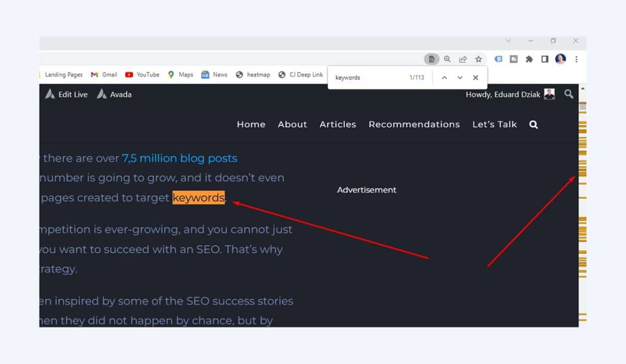
Task: Click the Chrome profile avatar
Action: pyautogui.click(x=560, y=59)
